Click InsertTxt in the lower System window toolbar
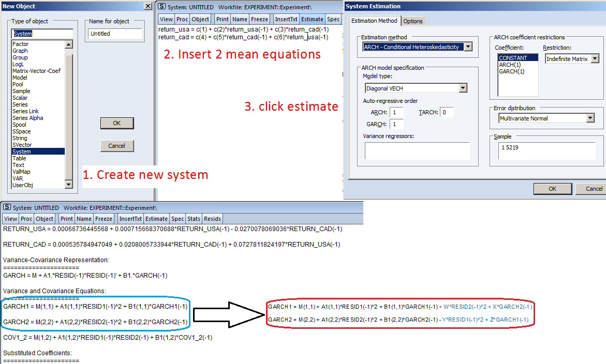 130,219
